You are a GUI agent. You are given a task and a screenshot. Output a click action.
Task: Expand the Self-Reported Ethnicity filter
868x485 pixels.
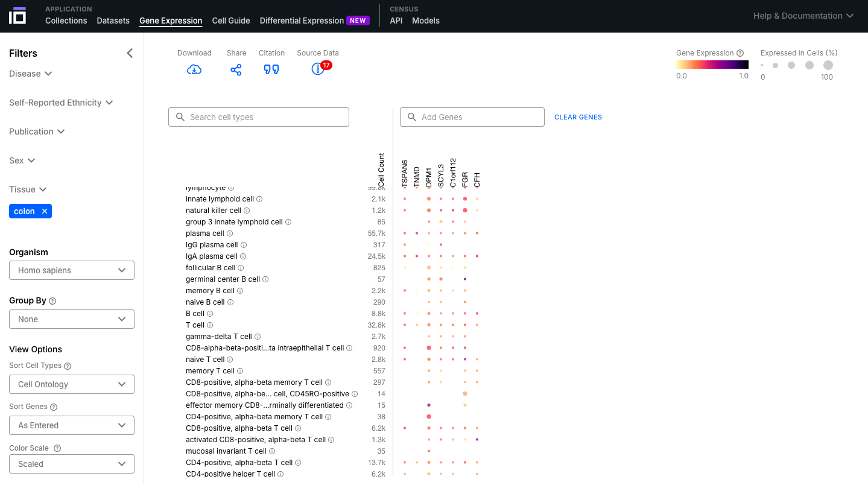[x=61, y=103]
